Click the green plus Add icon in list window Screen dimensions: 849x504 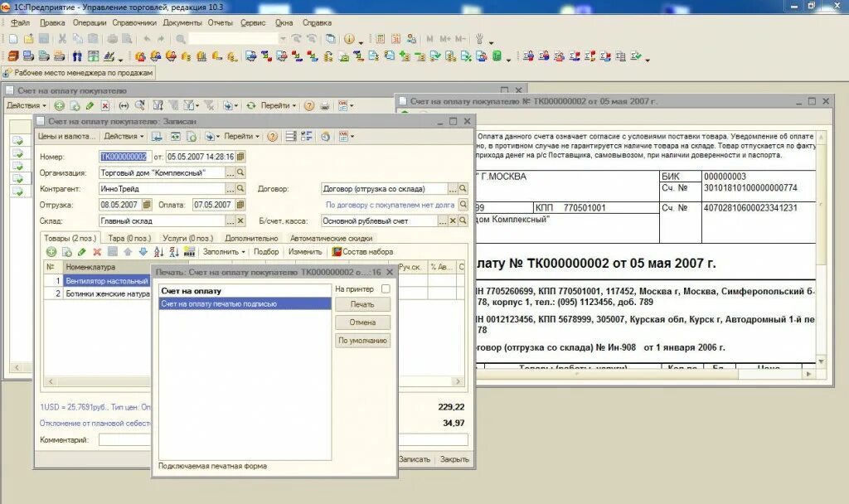click(x=59, y=106)
